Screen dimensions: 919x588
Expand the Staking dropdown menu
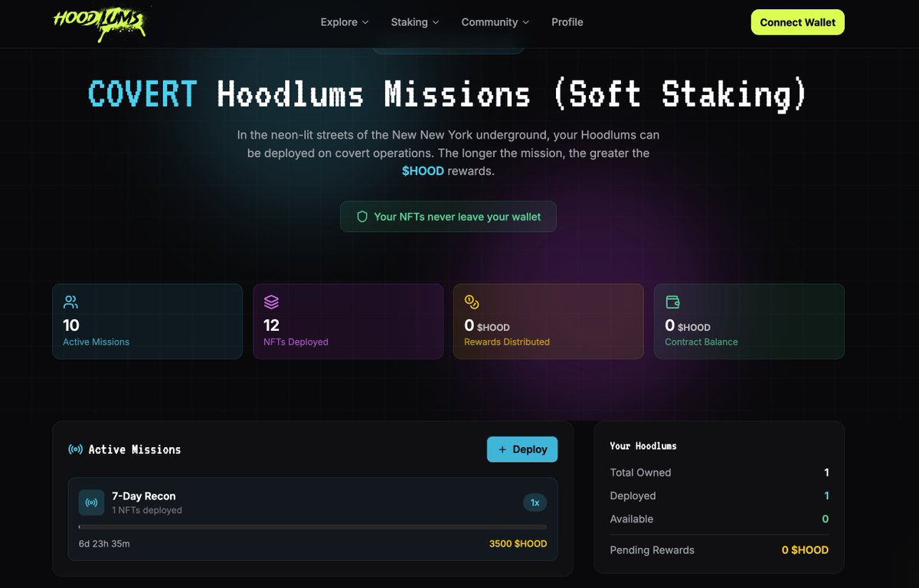tap(415, 22)
